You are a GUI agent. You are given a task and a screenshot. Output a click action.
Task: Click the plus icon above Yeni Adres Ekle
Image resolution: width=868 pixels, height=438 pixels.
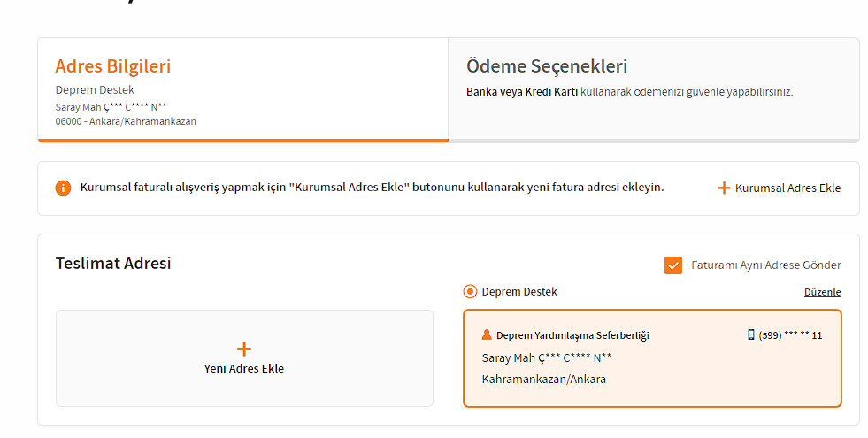244,349
